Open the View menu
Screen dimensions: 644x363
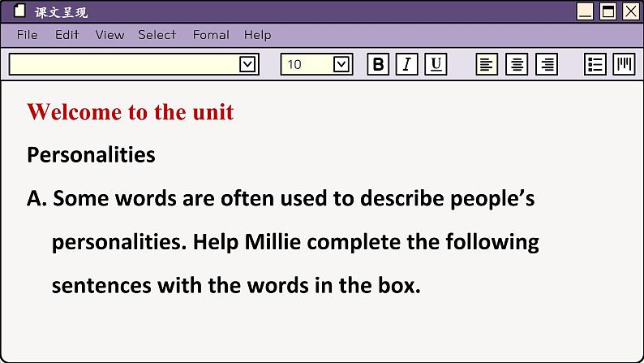tap(109, 35)
